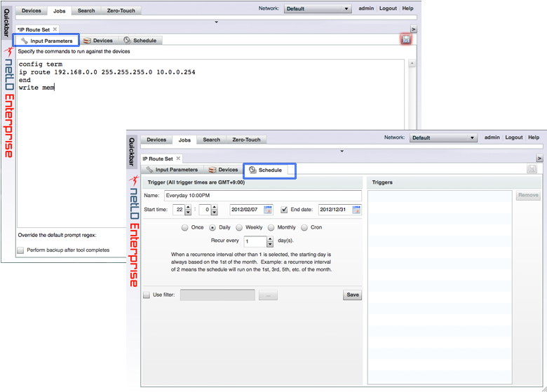This screenshot has height=392, width=547.
Task: Open Input Parameters tab in front window
Action: coord(173,170)
